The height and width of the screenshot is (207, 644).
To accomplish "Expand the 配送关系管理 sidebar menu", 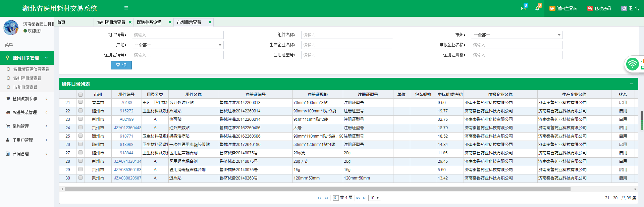I will tap(27, 112).
